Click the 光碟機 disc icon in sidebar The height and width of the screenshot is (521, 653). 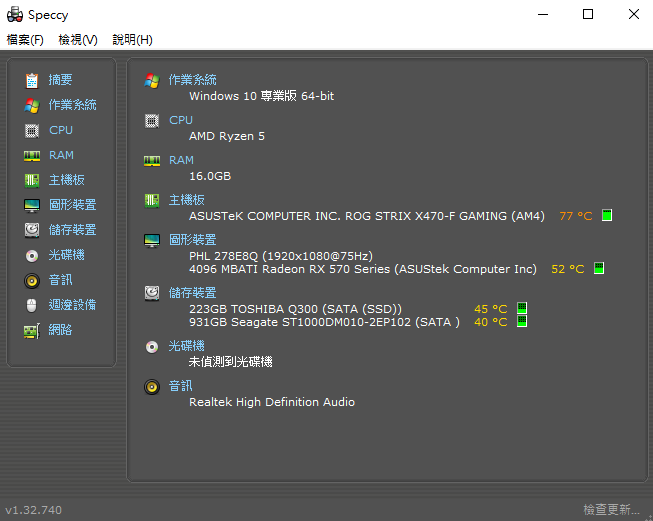click(32, 255)
